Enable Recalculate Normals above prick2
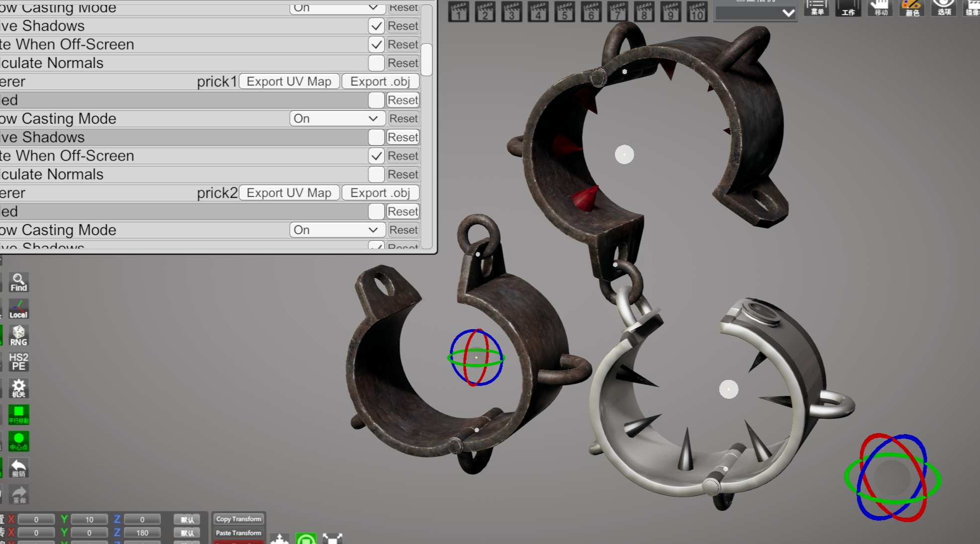Screen dimensions: 980x544 [377, 175]
